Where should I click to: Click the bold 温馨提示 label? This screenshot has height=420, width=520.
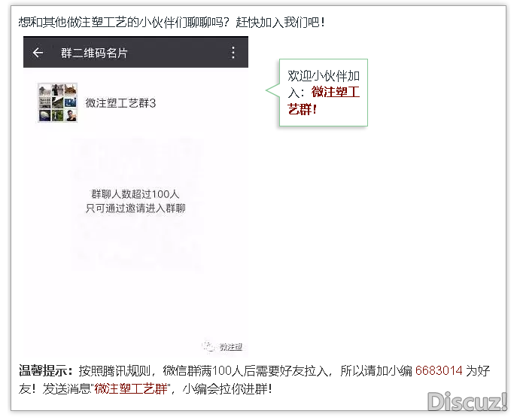pyautogui.click(x=43, y=370)
